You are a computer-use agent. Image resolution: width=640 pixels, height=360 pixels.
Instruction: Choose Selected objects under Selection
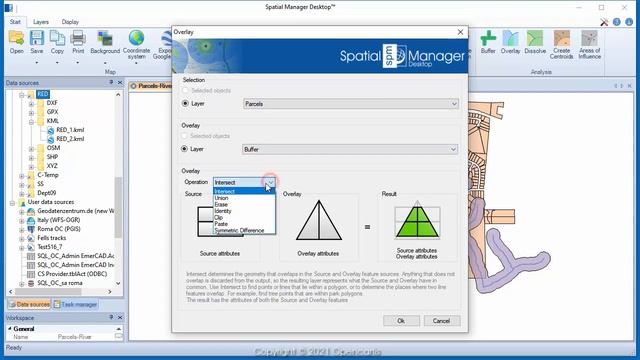(185, 90)
